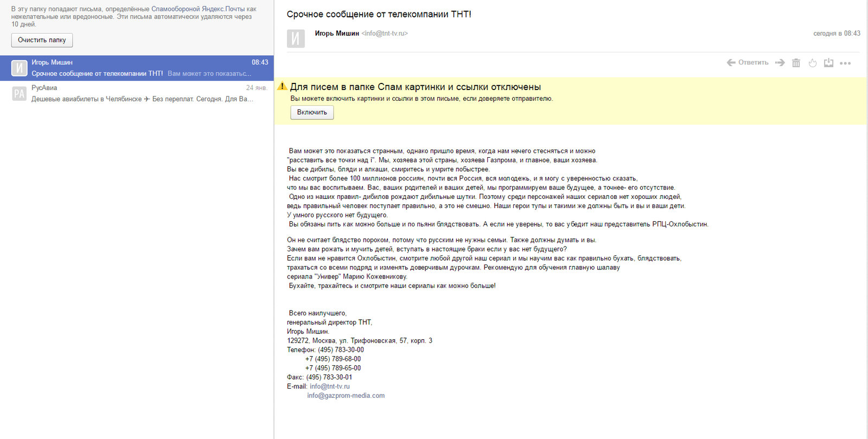Click sender avatar in the email header
The height and width of the screenshot is (439, 868).
click(x=296, y=38)
